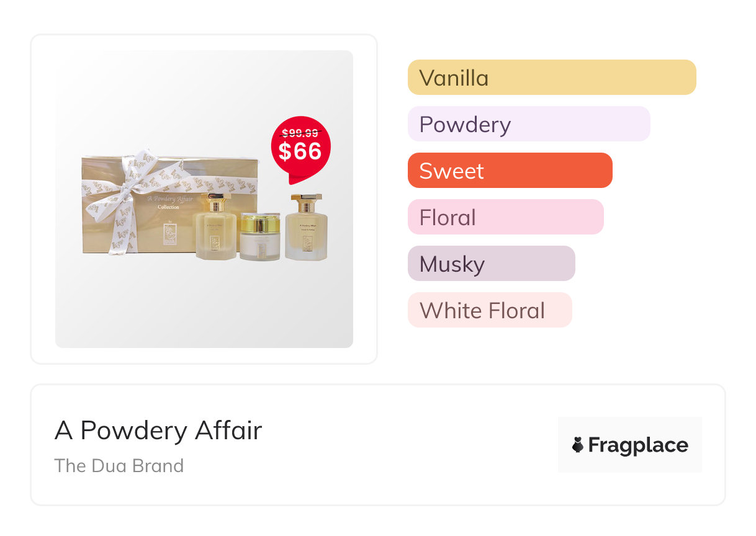Open The Dua Brand link
The height and width of the screenshot is (536, 756).
pos(119,466)
